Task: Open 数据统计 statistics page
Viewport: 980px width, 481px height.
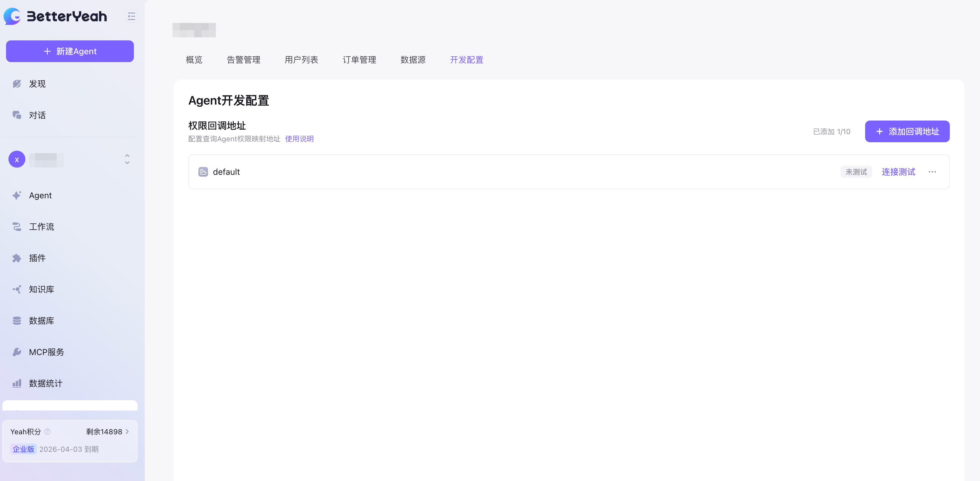Action: pyautogui.click(x=45, y=383)
